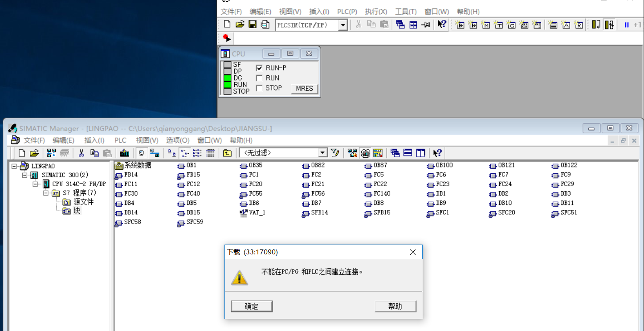
Task: Check the STOP mode checkbox
Action: [259, 88]
